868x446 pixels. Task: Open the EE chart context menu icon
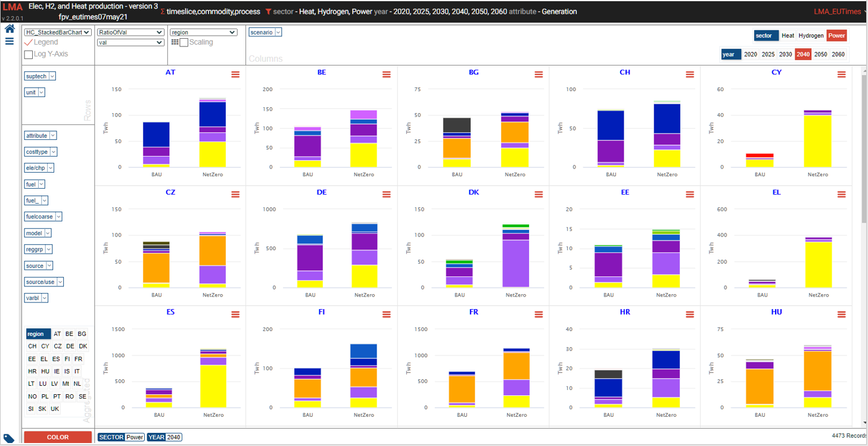point(690,194)
